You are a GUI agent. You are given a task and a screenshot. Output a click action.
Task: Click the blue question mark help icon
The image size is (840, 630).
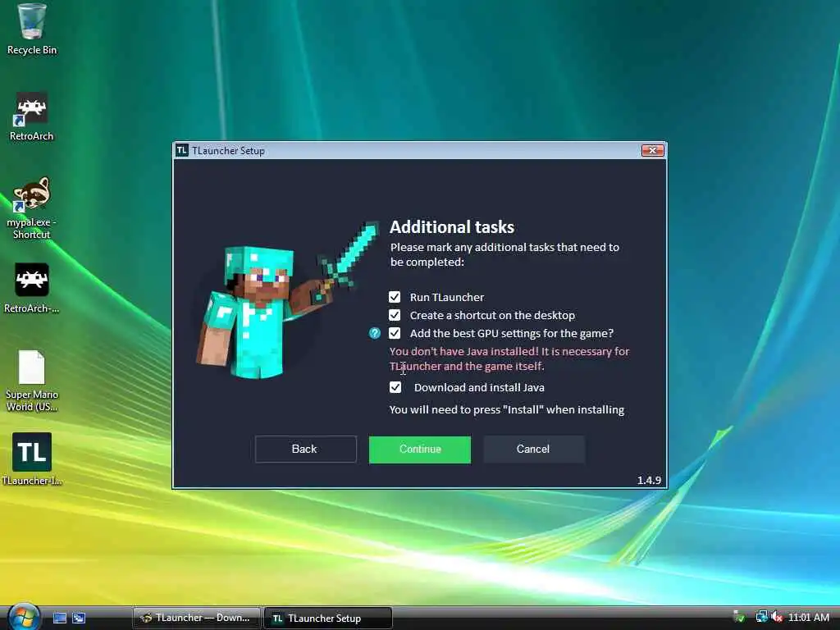pyautogui.click(x=374, y=333)
